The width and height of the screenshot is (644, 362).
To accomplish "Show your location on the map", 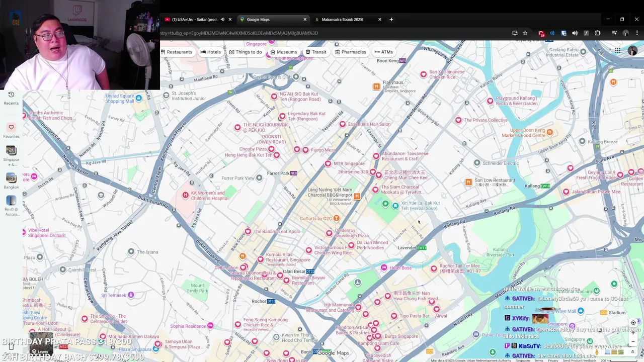I will tap(633, 323).
